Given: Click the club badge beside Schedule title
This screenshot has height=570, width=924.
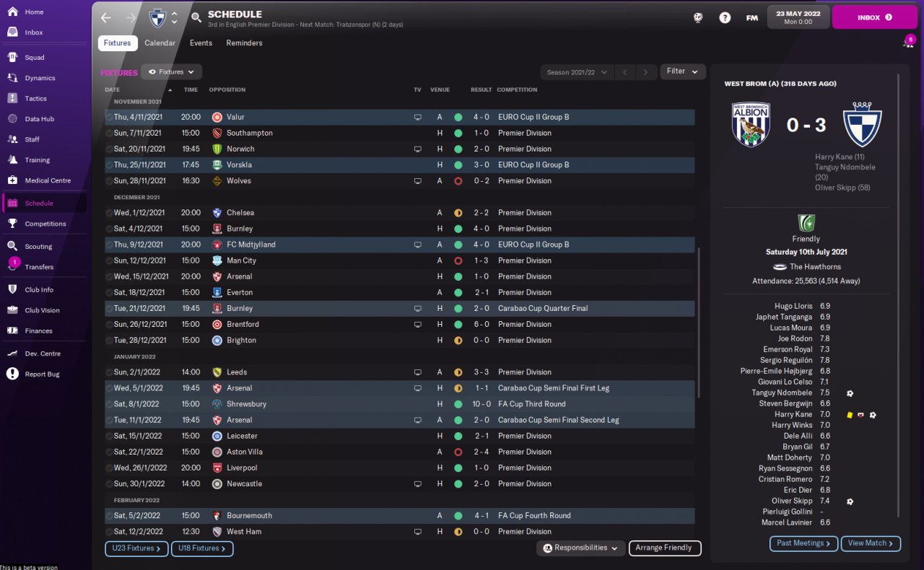Looking at the screenshot, I should 156,17.
